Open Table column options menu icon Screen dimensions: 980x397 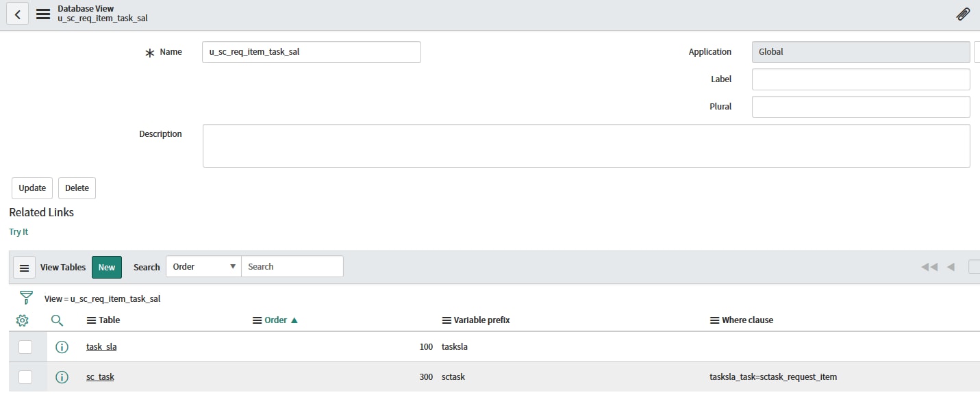(91, 320)
